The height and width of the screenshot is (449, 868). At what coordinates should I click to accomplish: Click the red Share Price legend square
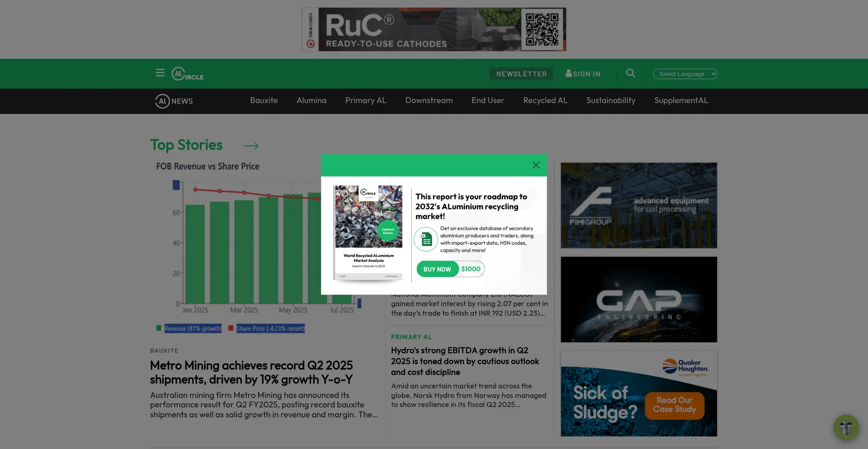click(231, 328)
